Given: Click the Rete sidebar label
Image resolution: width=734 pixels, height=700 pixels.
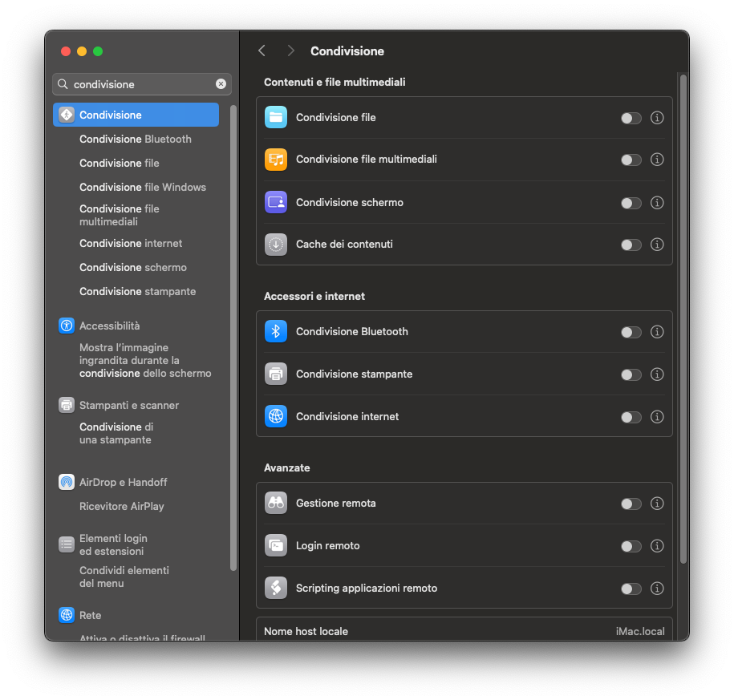Looking at the screenshot, I should pyautogui.click(x=91, y=615).
